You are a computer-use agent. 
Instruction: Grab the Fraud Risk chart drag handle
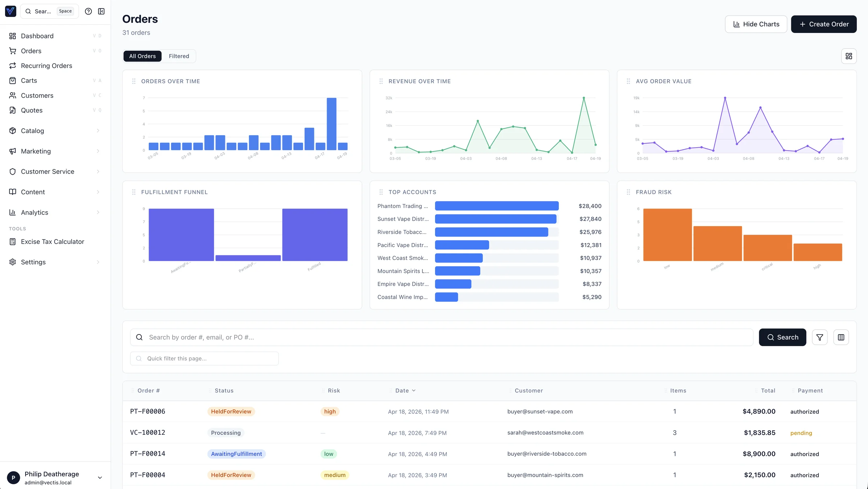[x=628, y=192]
